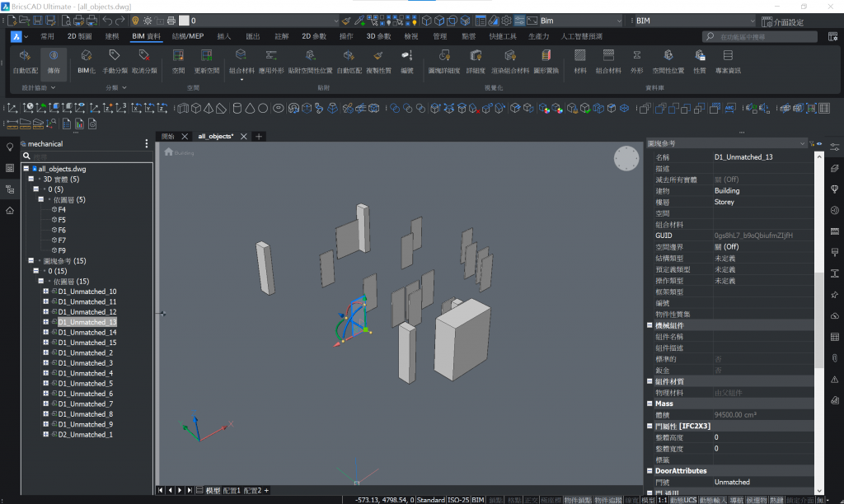This screenshot has width=844, height=504.
Task: Collapse the 3D 實體 (5) tree node
Action: pyautogui.click(x=31, y=179)
